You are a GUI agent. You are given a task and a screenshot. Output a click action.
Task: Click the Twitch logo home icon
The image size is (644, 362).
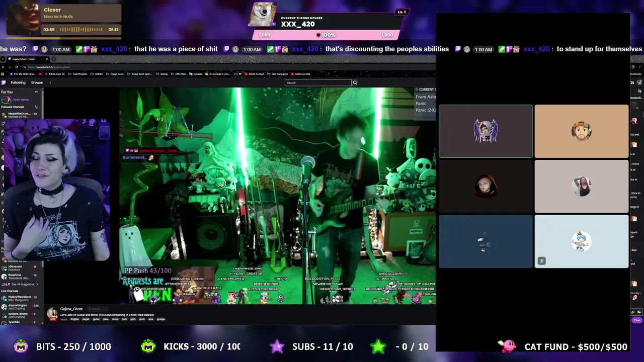tap(4, 82)
